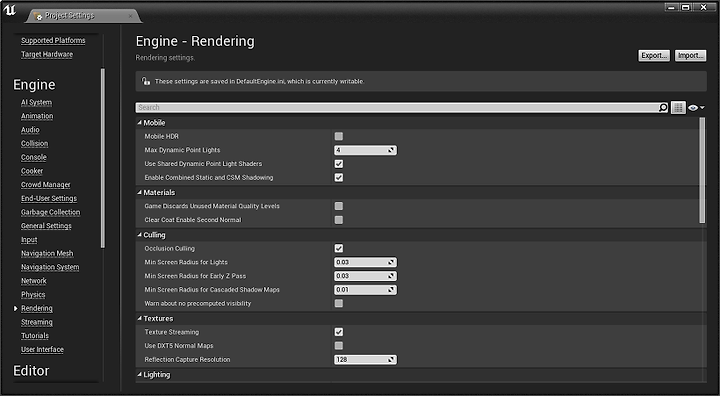Click the Cascaded Shadow Maps radius spinner arrow
This screenshot has width=720, height=396.
pos(391,290)
